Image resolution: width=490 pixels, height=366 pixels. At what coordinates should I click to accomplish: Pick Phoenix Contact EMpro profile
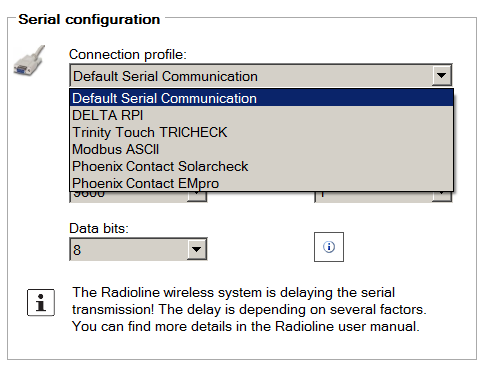click(x=261, y=183)
